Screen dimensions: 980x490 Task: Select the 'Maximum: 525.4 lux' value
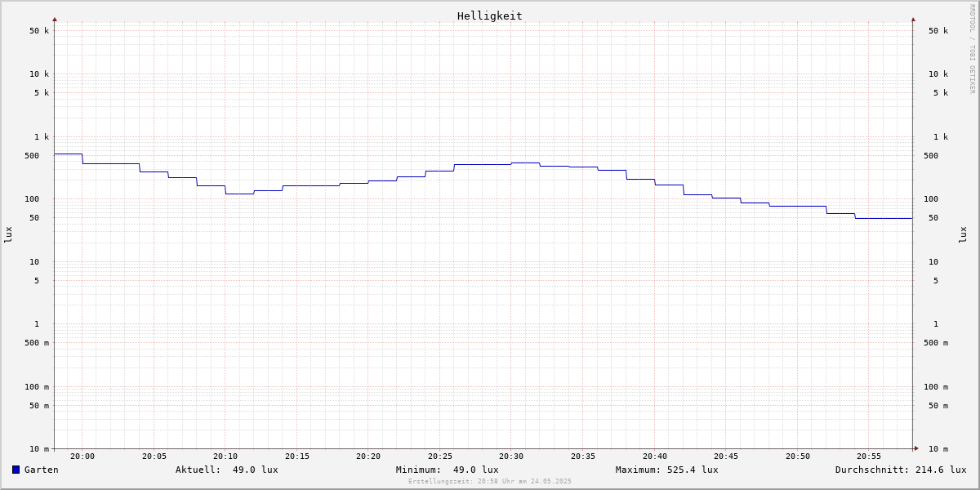(667, 470)
